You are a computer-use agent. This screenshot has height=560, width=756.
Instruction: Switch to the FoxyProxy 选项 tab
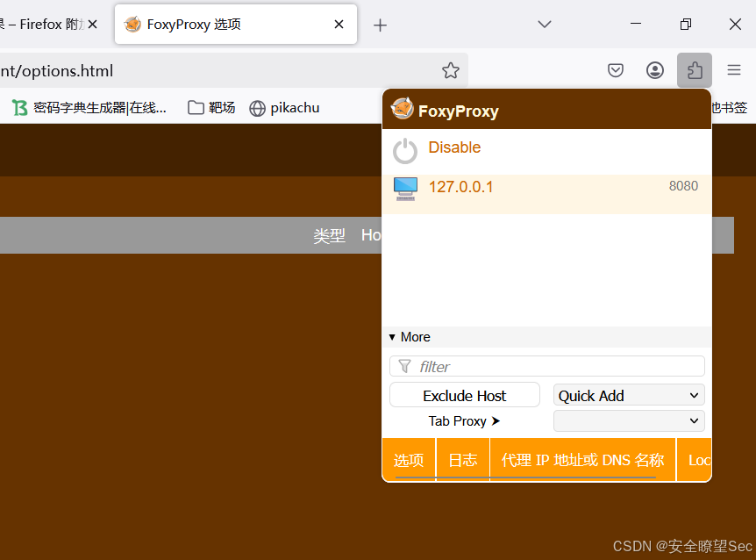[x=236, y=24]
